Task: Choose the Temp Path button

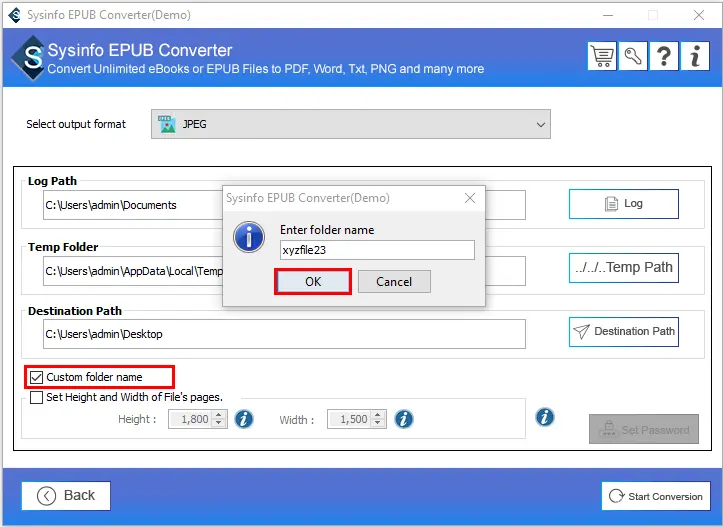Action: pyautogui.click(x=623, y=267)
